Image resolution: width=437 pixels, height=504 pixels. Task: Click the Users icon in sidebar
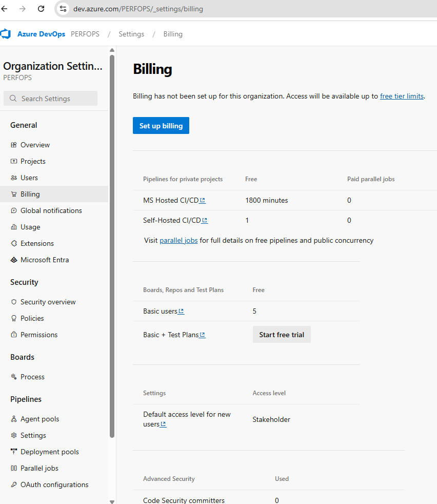coord(13,178)
